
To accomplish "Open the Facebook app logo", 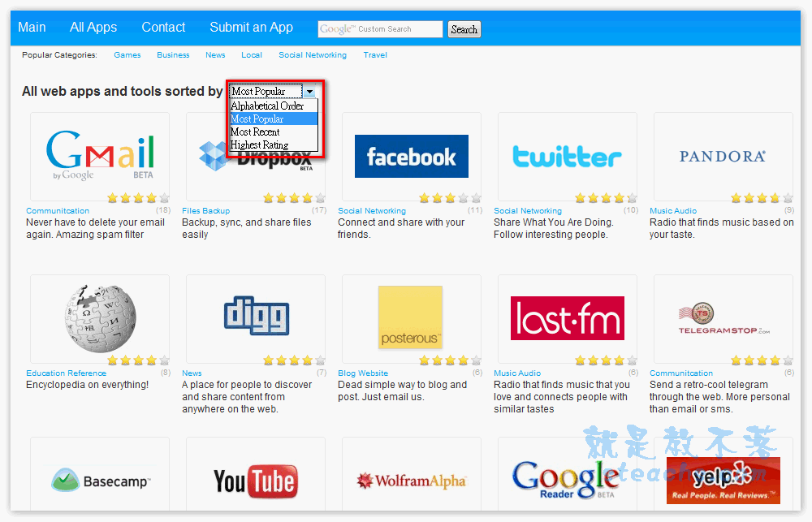I will pyautogui.click(x=412, y=157).
